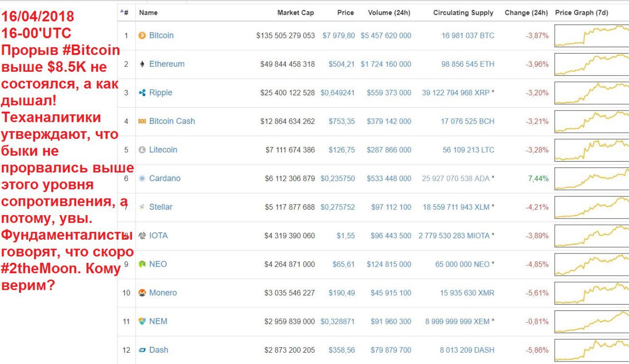The image size is (629, 364).
Task: Click Cardano change value 7,44%
Action: 539,178
